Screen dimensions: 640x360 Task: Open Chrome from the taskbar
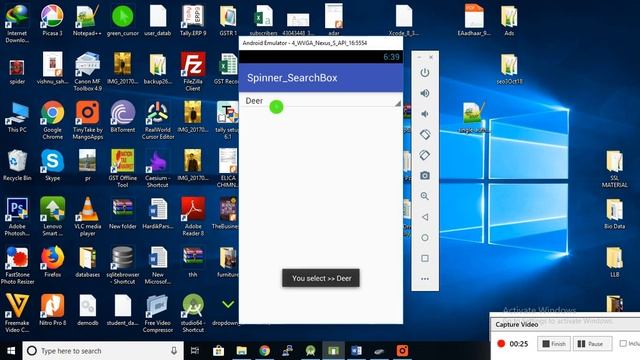point(264,351)
